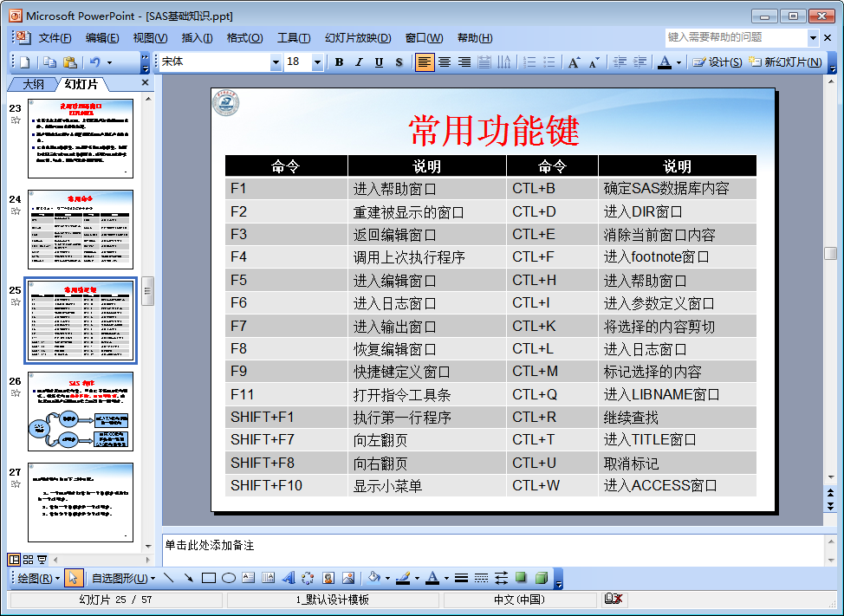Open the 工具 (Tools) menu

[294, 38]
